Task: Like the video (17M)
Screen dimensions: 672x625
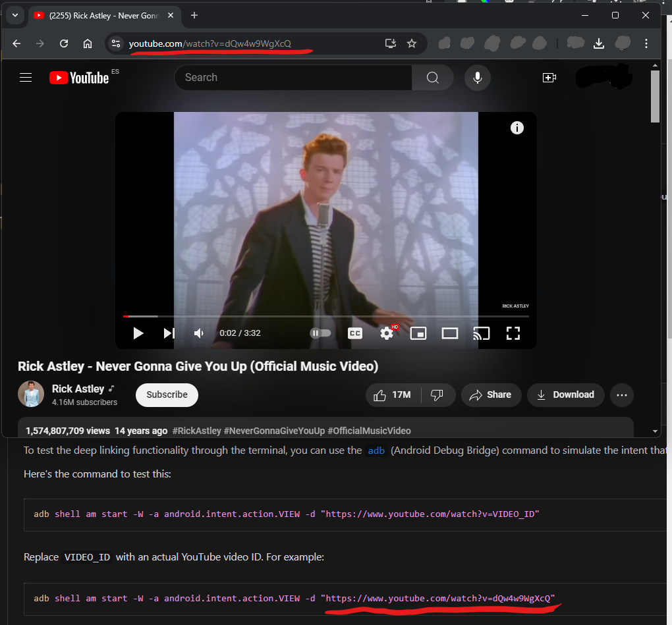Action: point(393,395)
